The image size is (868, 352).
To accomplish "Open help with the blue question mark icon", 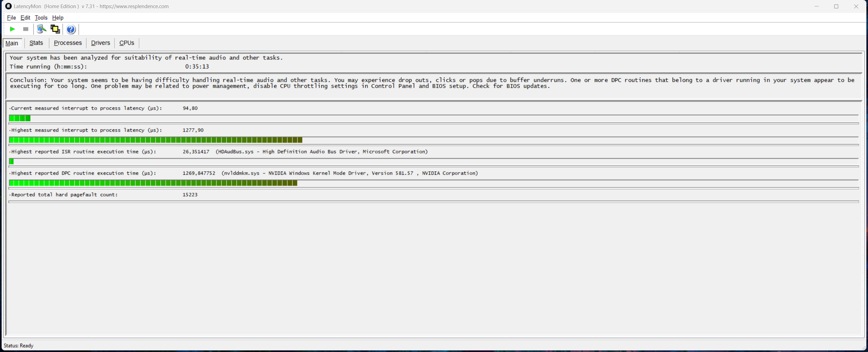I will click(x=71, y=29).
